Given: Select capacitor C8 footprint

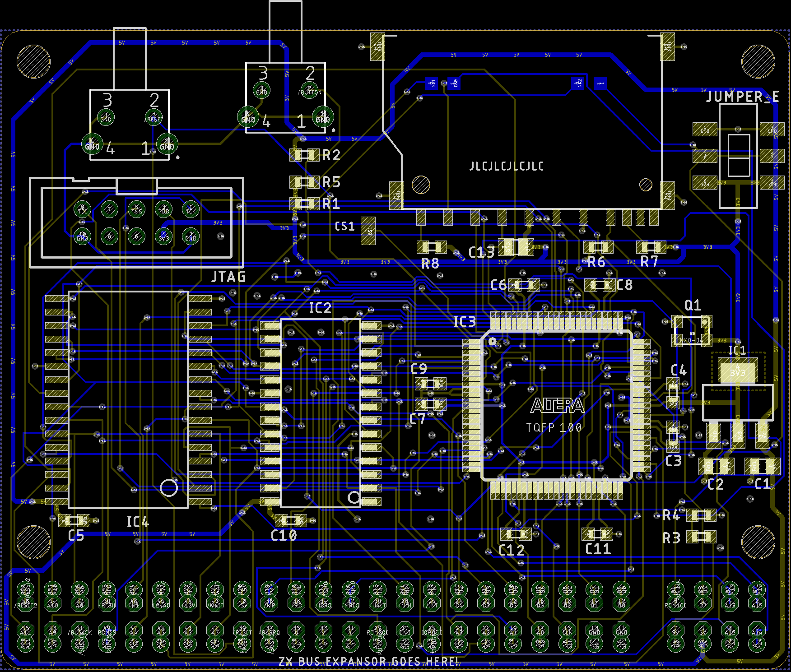Looking at the screenshot, I should coord(600,285).
